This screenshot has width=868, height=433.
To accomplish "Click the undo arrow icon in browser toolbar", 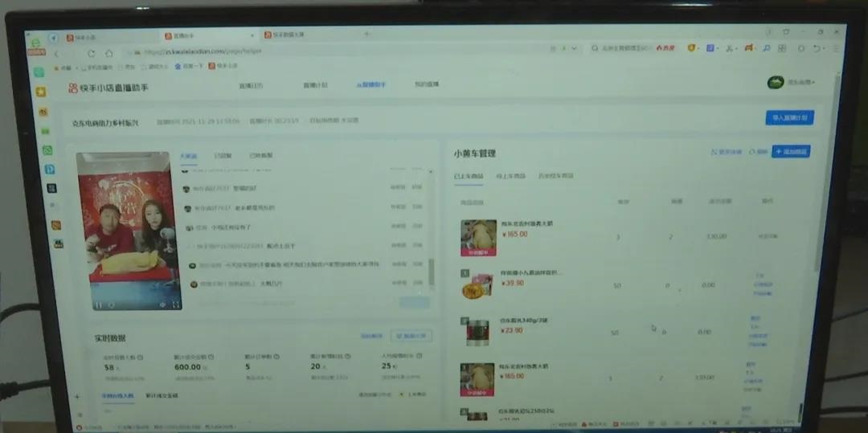I will click(x=817, y=49).
